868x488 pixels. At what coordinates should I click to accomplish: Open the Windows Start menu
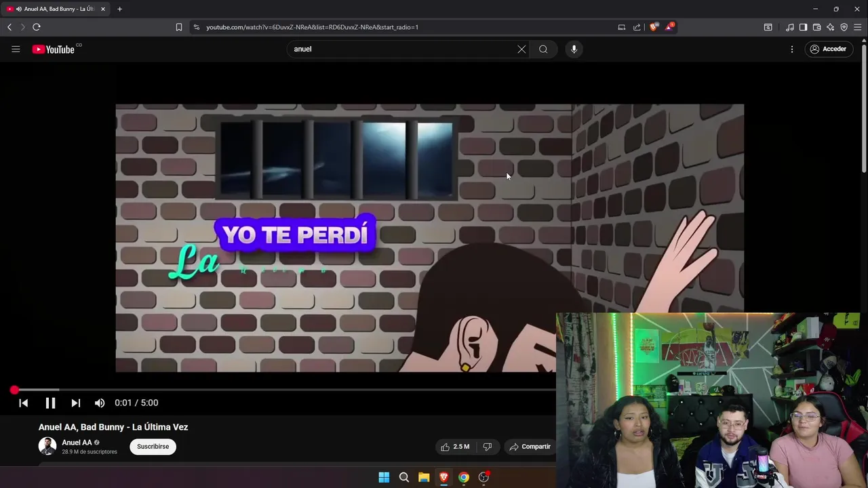click(384, 477)
